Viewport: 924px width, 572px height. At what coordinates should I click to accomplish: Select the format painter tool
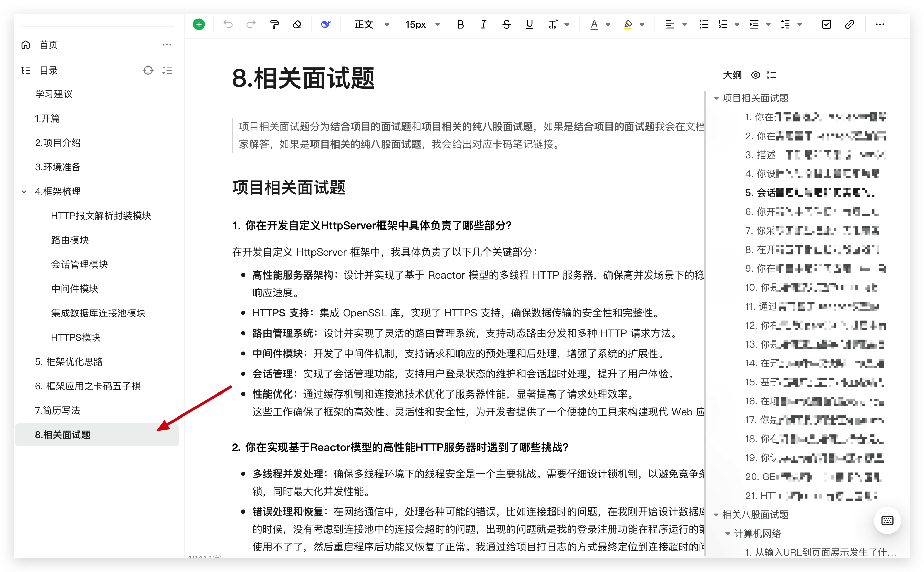[x=274, y=25]
